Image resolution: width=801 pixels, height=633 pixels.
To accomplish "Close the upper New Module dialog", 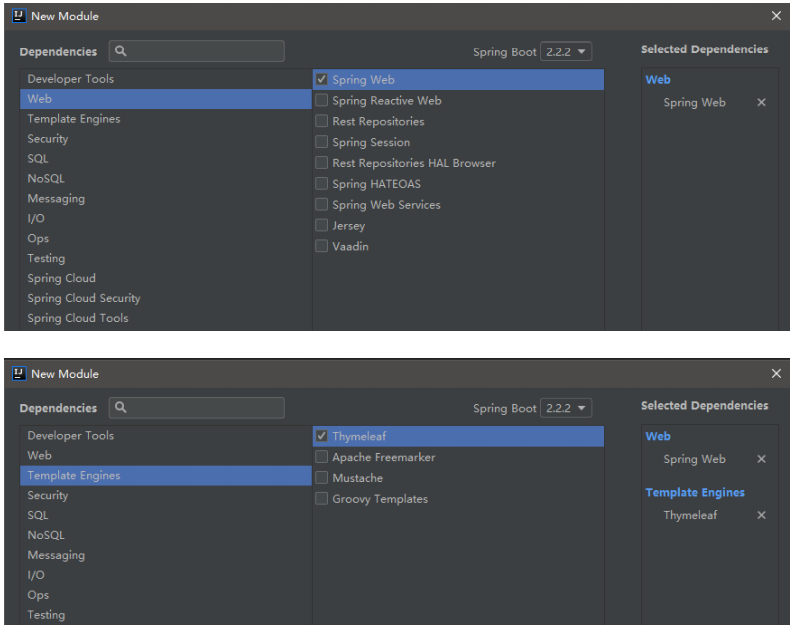I will pos(776,16).
